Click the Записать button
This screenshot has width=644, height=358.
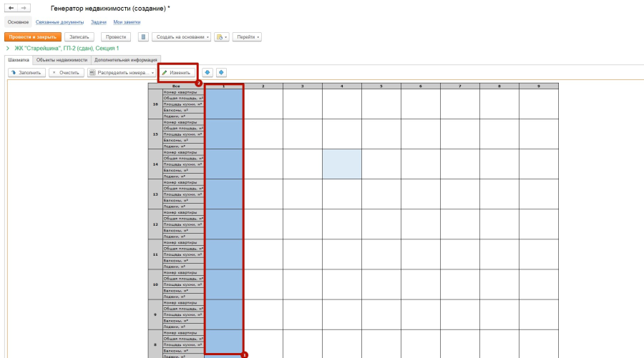point(79,36)
